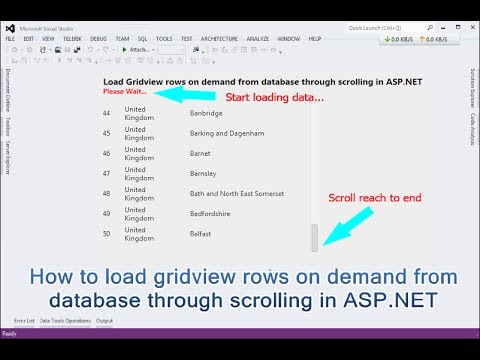Open the Toolbox side tab
Screen dimensions: 480x360
[x=8, y=127]
